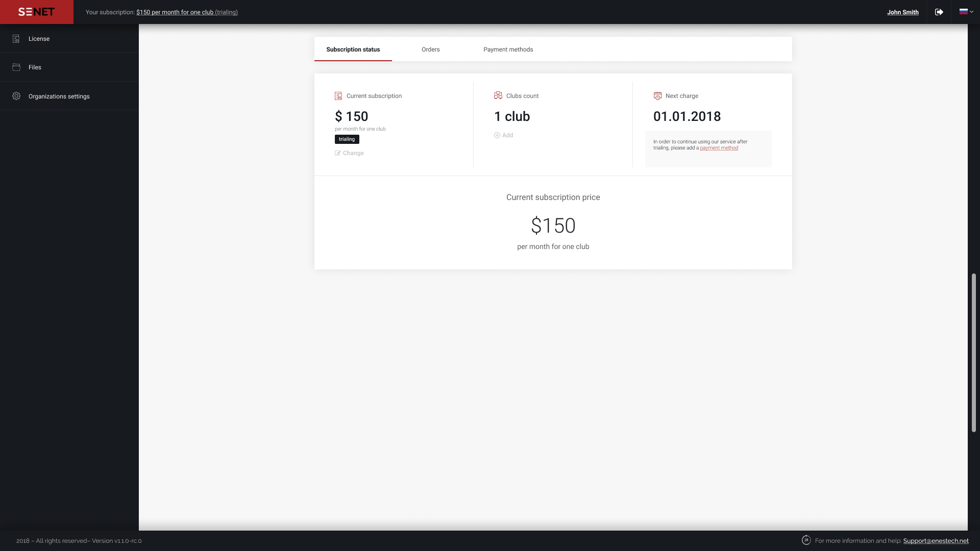Click the pencil icon beside Change
Viewport: 980px width, 551px height.
(x=338, y=153)
